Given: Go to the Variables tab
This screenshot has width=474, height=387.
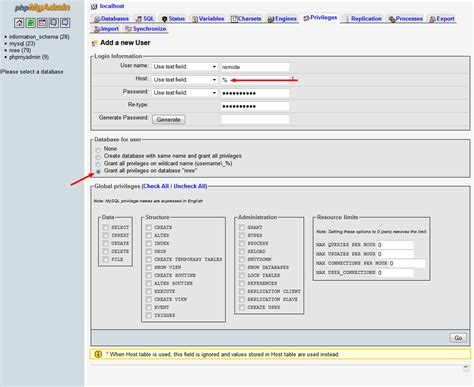Looking at the screenshot, I should pos(208,19).
